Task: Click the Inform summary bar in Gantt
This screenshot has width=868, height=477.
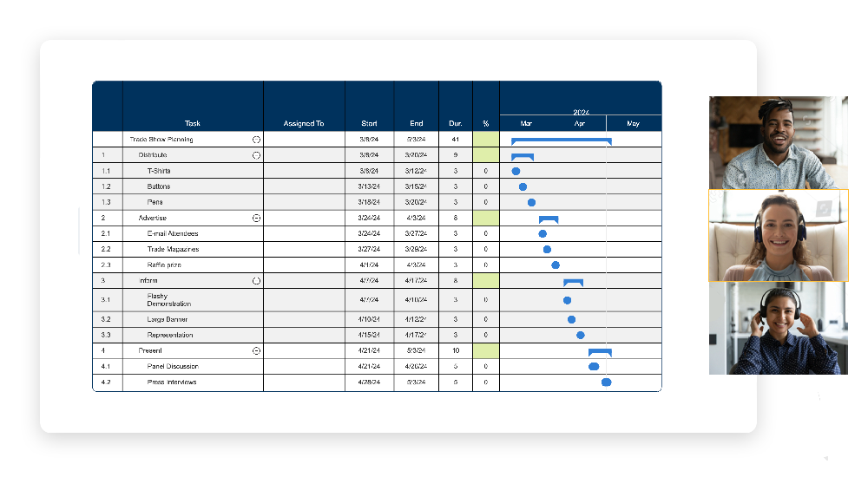Action: (x=573, y=282)
